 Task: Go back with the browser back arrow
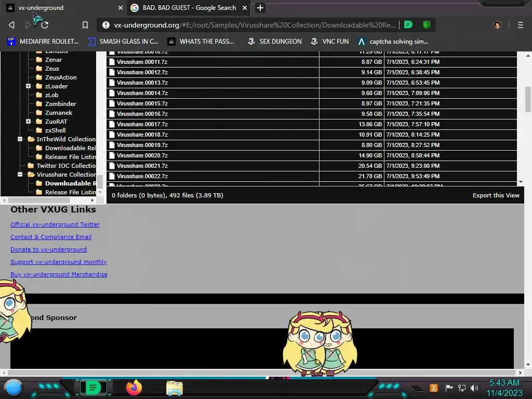(x=11, y=25)
